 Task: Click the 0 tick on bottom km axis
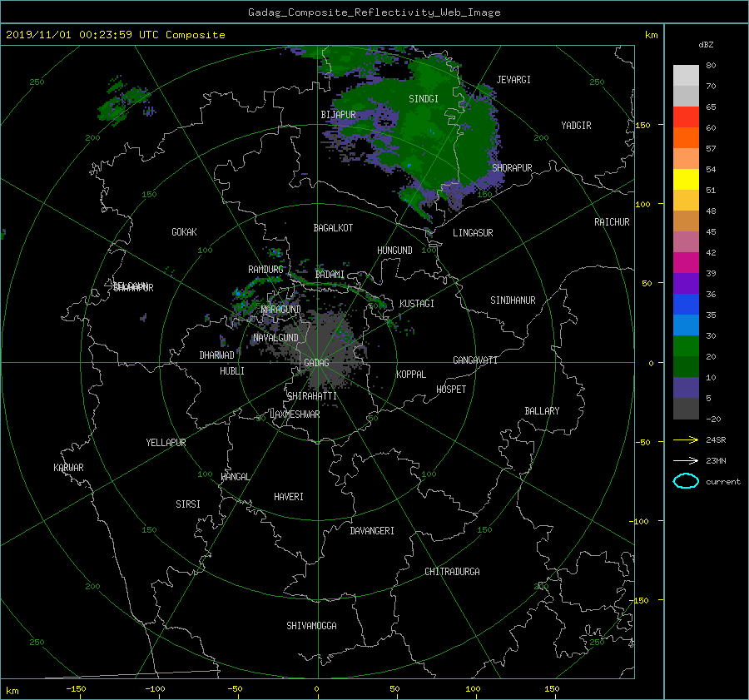tap(316, 689)
